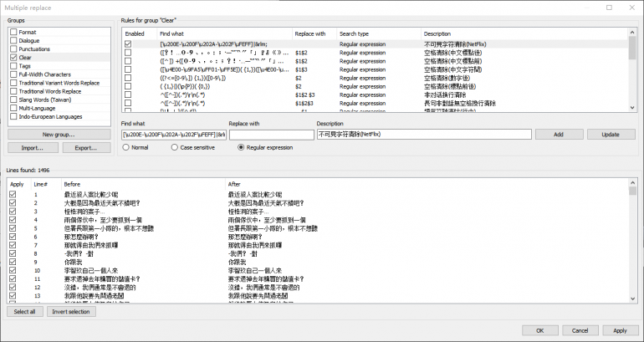Maximize the Multiple replace window
The height and width of the screenshot is (342, 644).
click(x=610, y=8)
